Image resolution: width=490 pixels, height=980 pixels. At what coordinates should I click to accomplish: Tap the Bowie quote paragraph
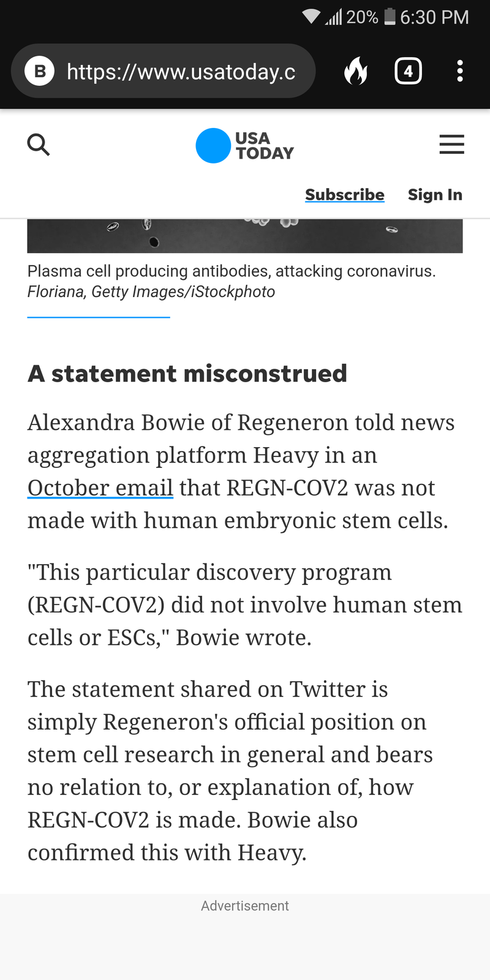(245, 605)
